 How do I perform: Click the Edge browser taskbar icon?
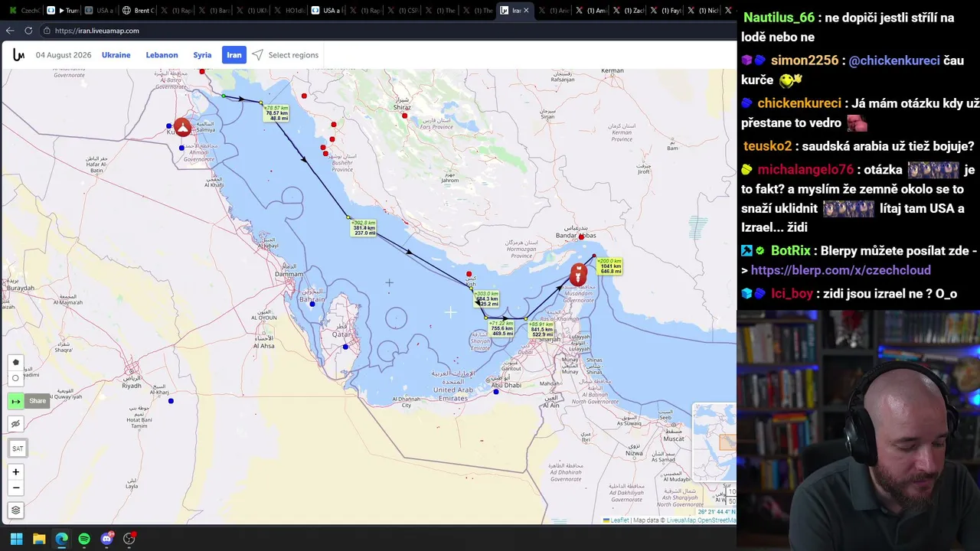click(x=61, y=539)
